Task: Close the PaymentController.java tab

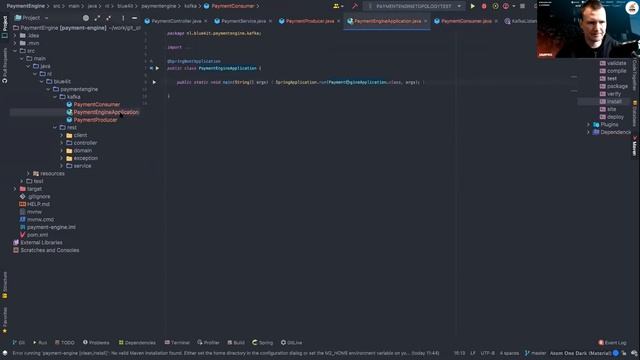Action: pyautogui.click(x=205, y=21)
